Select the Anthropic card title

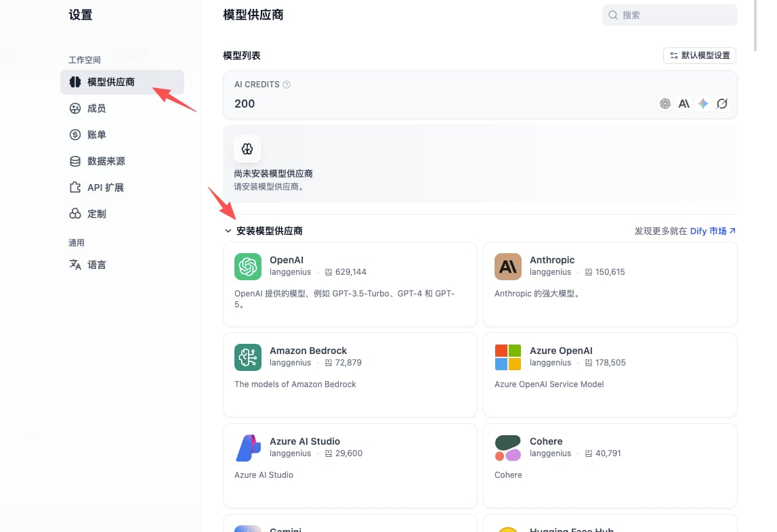coord(552,260)
